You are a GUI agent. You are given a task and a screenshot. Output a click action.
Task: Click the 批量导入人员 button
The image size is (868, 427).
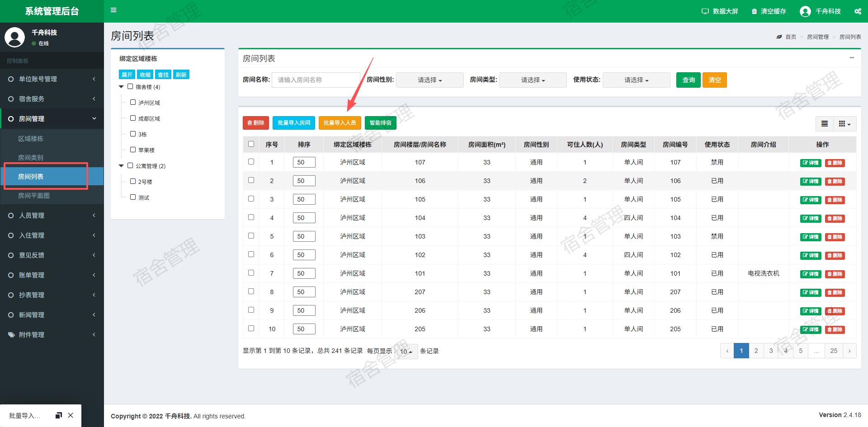pos(340,123)
